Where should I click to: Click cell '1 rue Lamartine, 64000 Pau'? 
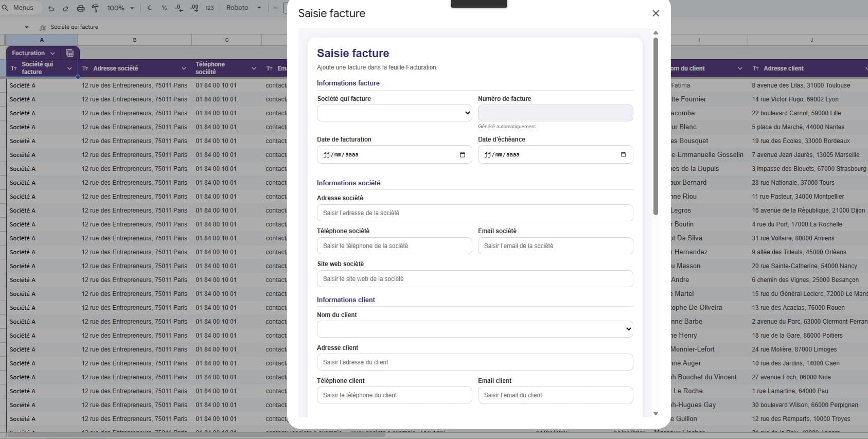[x=808, y=391]
